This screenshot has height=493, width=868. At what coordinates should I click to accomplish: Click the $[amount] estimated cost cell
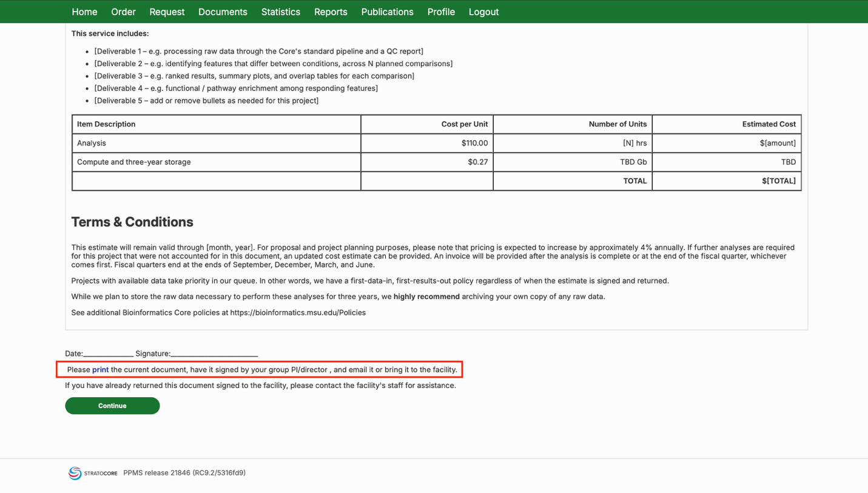click(727, 143)
